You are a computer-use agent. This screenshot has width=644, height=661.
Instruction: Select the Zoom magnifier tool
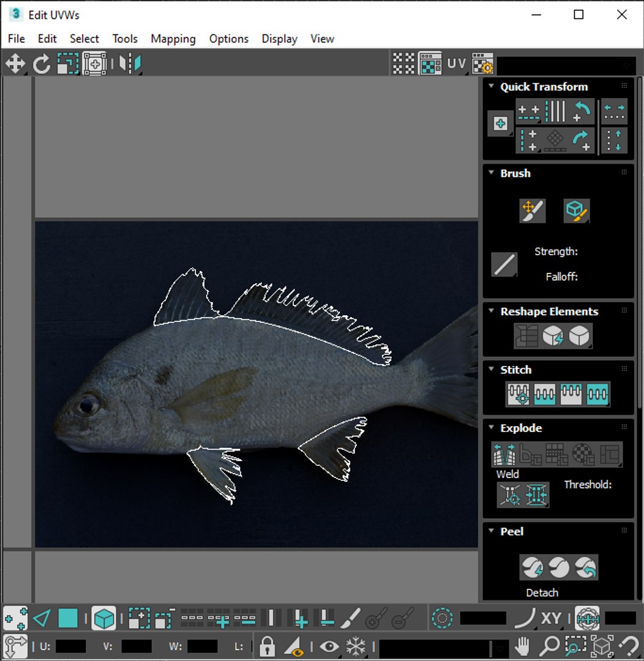pyautogui.click(x=550, y=646)
